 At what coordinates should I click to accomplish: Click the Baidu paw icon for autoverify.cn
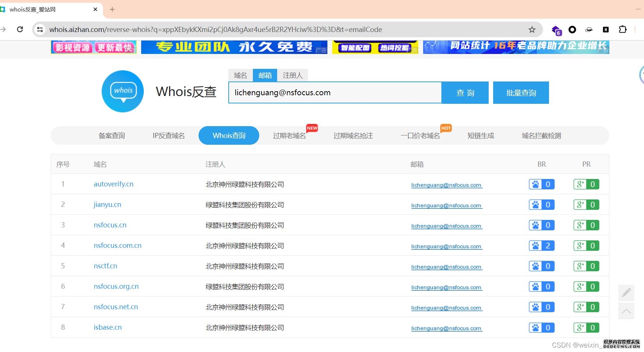point(536,184)
